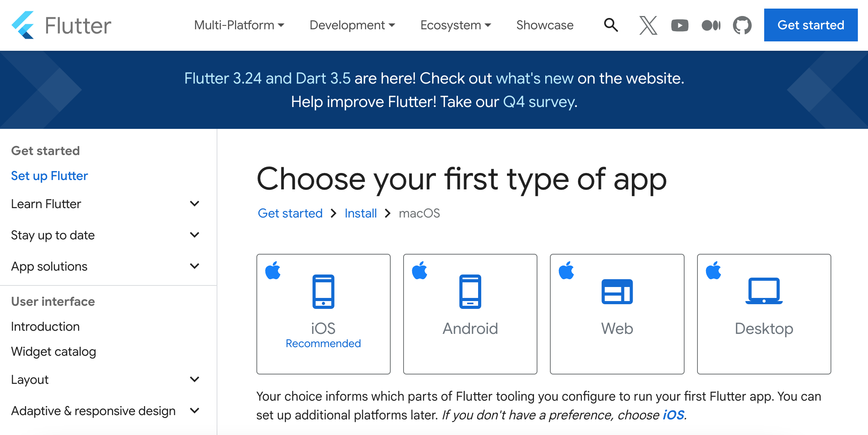The width and height of the screenshot is (868, 435).
Task: Go to the Showcase menu item
Action: pos(545,25)
